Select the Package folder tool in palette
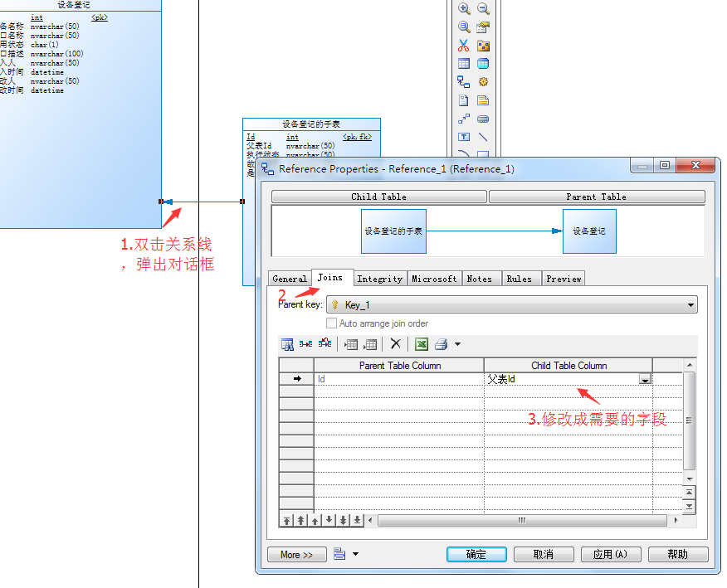727x588 pixels. pos(483,46)
